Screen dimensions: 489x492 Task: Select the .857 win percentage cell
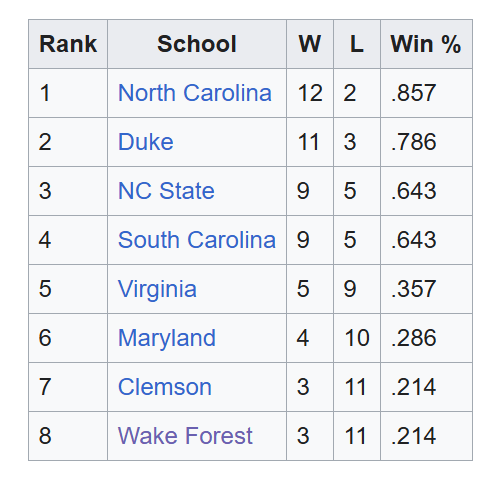point(426,93)
